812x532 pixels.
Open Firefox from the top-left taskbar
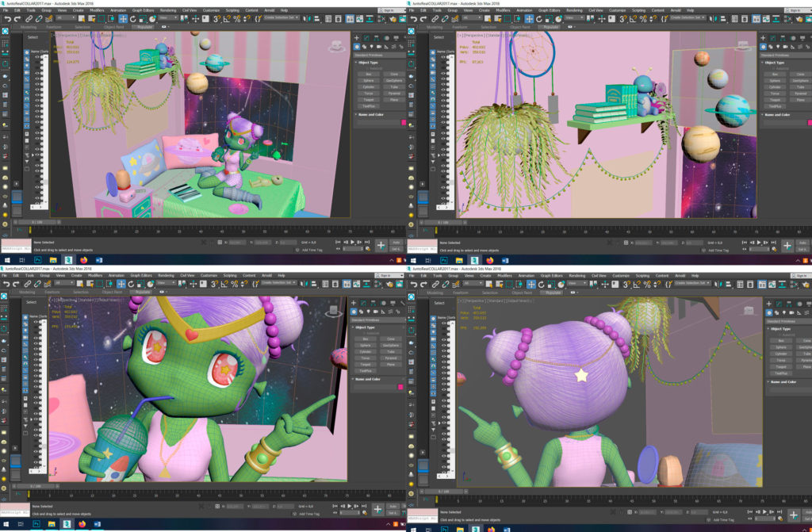coord(82,258)
